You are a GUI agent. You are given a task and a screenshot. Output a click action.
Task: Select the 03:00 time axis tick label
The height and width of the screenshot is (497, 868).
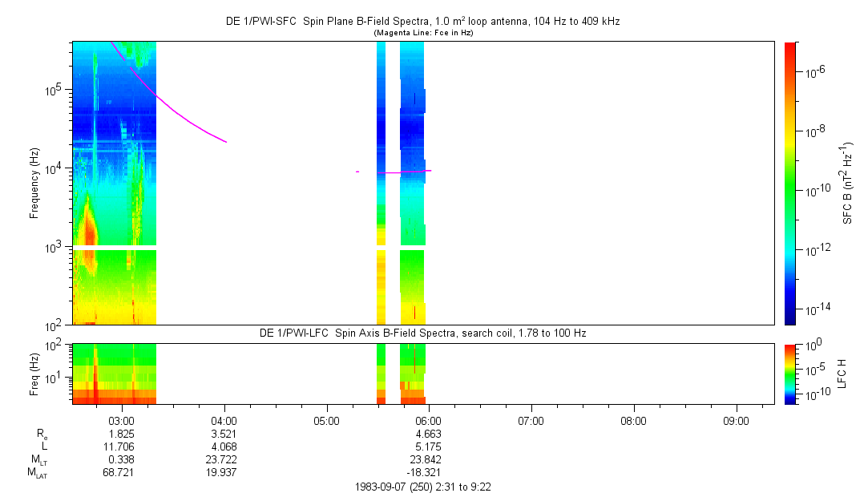[x=122, y=420]
